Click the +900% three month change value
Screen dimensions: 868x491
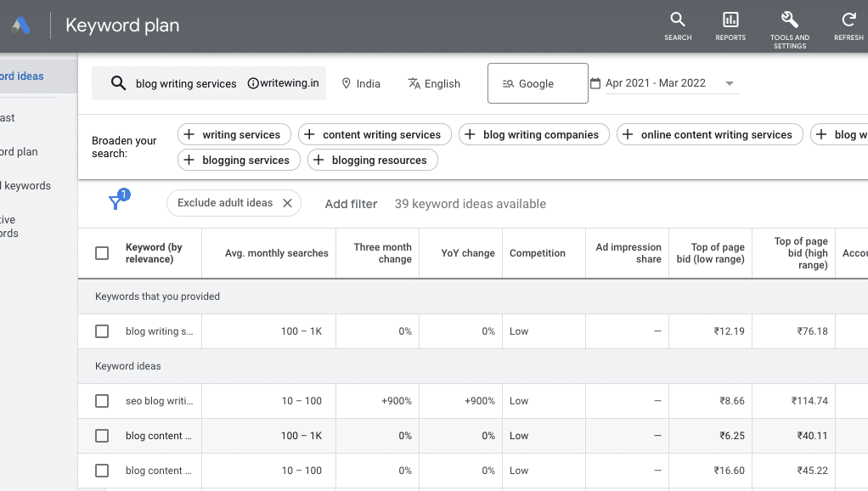click(397, 401)
